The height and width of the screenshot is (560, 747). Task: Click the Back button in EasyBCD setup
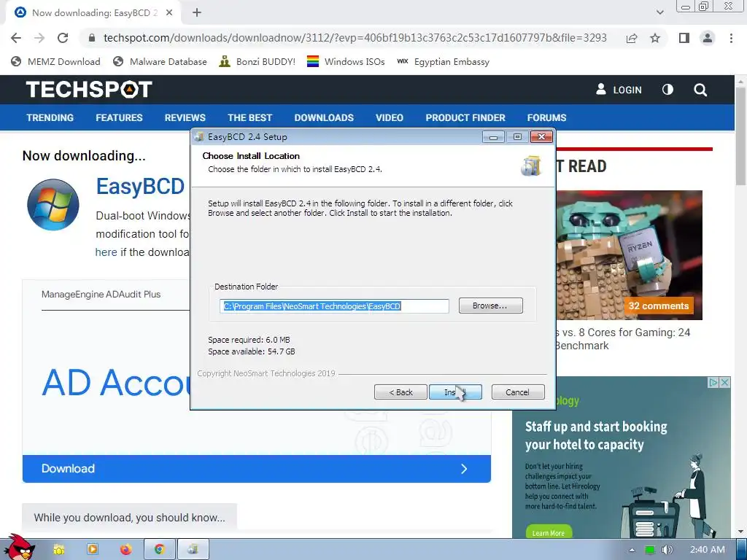(400, 392)
